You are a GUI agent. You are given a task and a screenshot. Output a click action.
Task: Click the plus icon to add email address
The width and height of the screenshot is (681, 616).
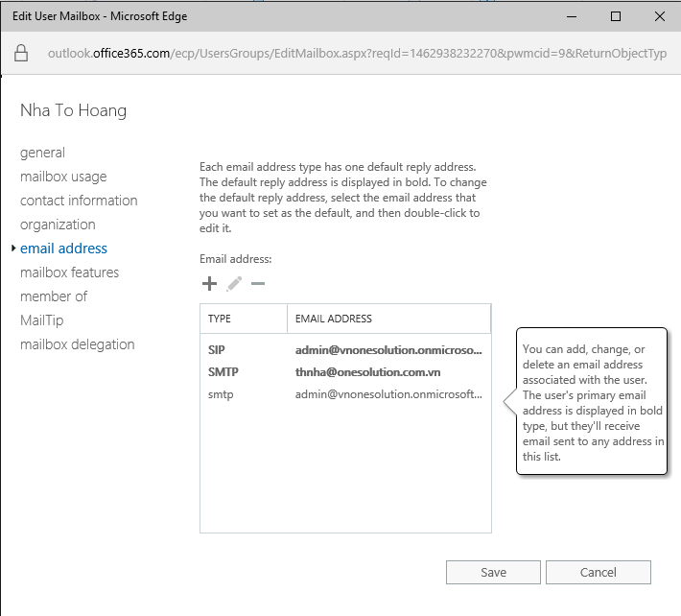point(209,284)
